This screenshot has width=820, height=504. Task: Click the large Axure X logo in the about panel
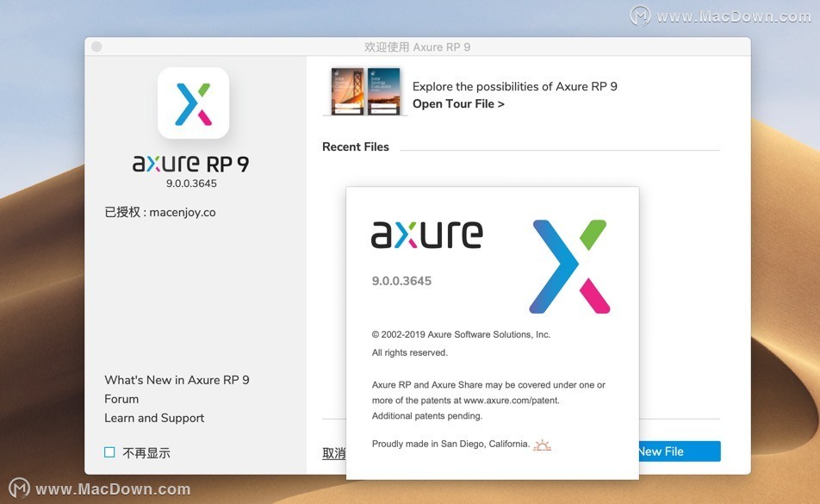569,266
